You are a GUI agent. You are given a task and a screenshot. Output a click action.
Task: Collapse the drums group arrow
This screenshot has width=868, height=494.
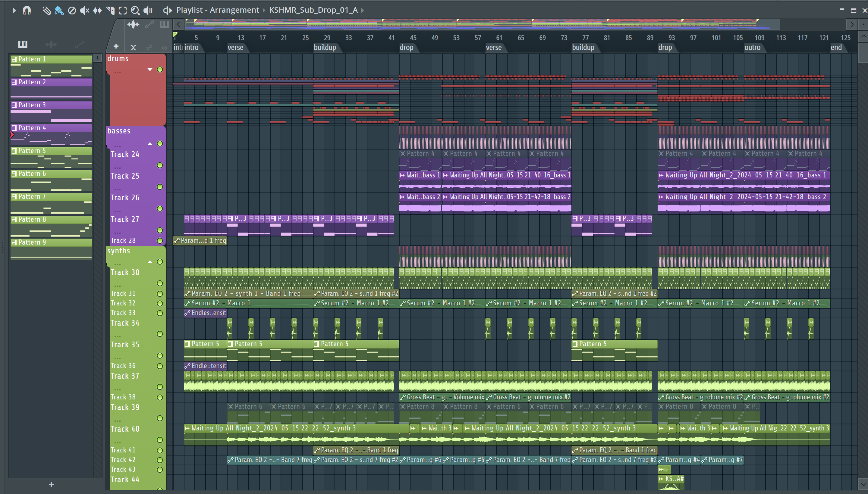tap(150, 70)
